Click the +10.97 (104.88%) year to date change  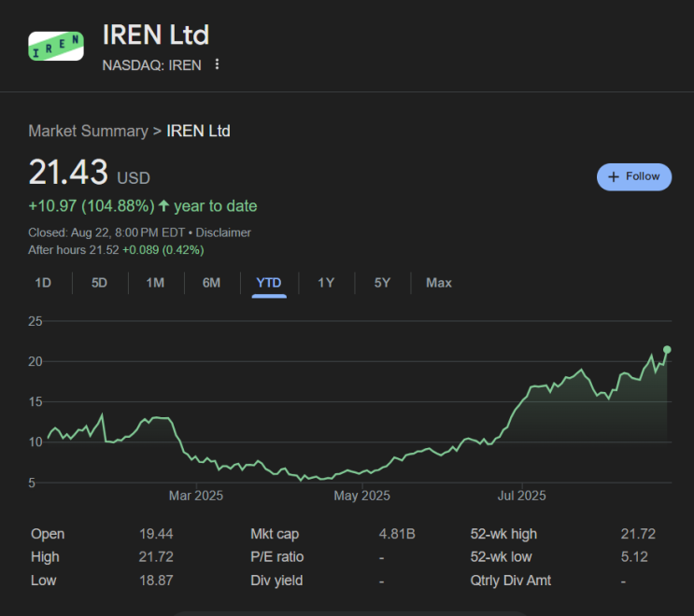coord(143,206)
